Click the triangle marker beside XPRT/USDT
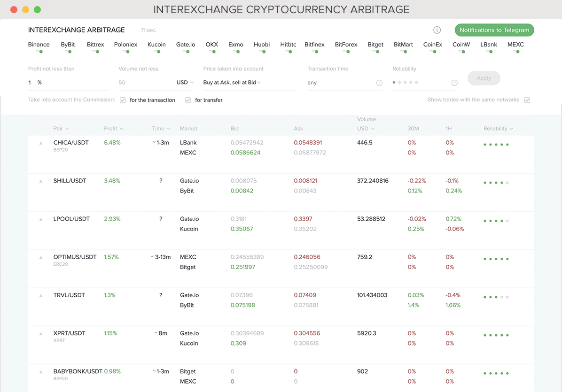The width and height of the screenshot is (562, 392). tap(41, 333)
